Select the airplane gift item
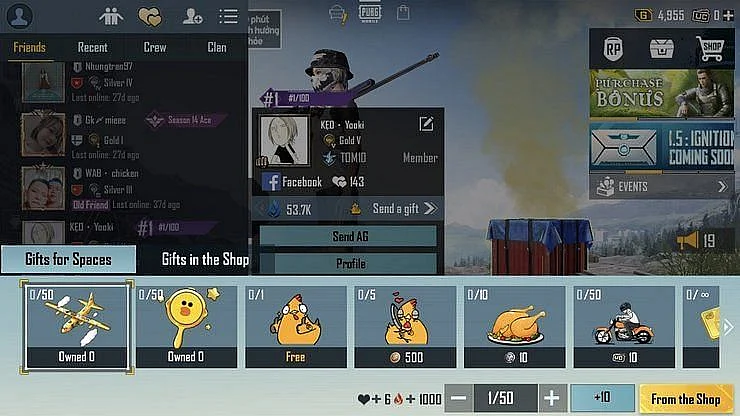 [x=76, y=326]
